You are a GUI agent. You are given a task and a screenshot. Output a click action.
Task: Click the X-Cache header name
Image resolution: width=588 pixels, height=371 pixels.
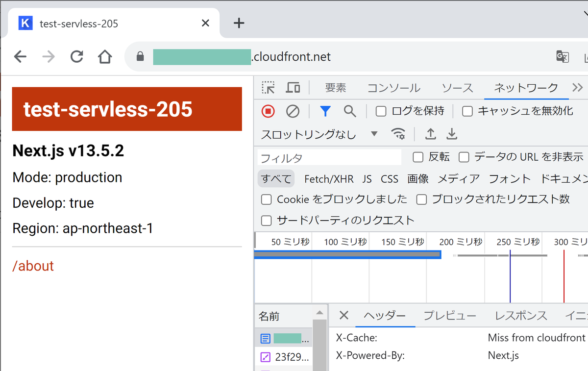[x=356, y=338]
